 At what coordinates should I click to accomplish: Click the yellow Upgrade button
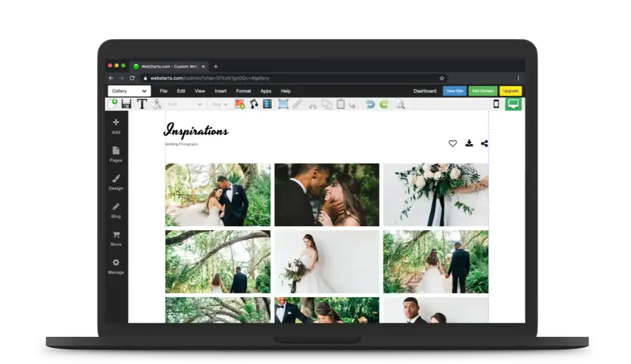[x=510, y=91]
